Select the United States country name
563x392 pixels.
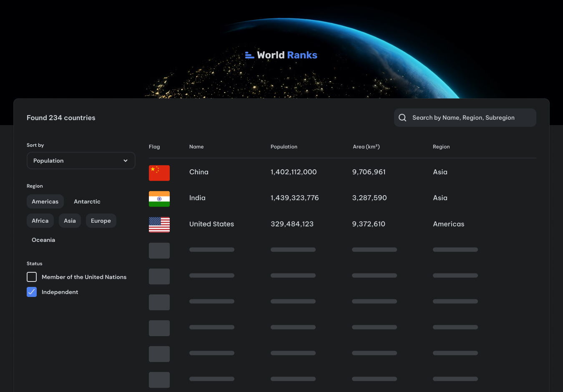[x=211, y=224]
